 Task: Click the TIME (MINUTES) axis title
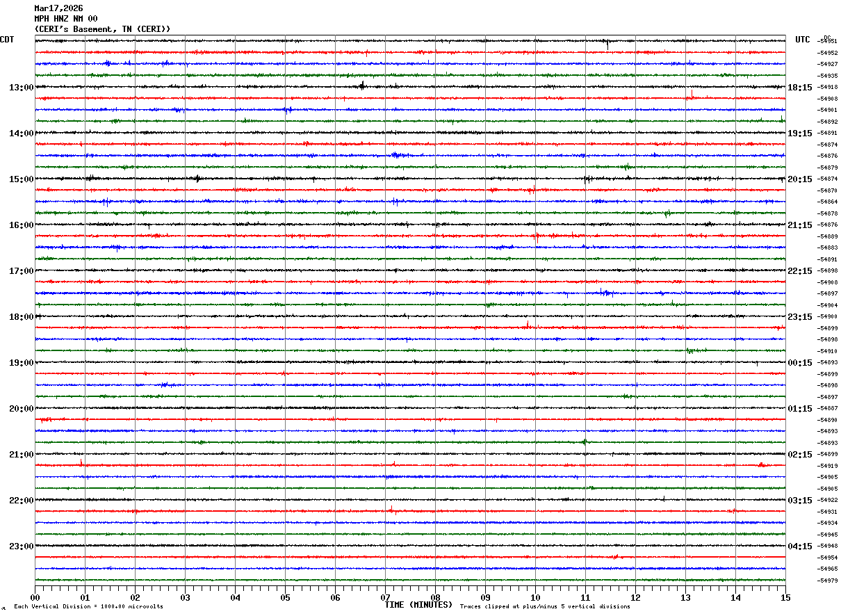click(418, 605)
